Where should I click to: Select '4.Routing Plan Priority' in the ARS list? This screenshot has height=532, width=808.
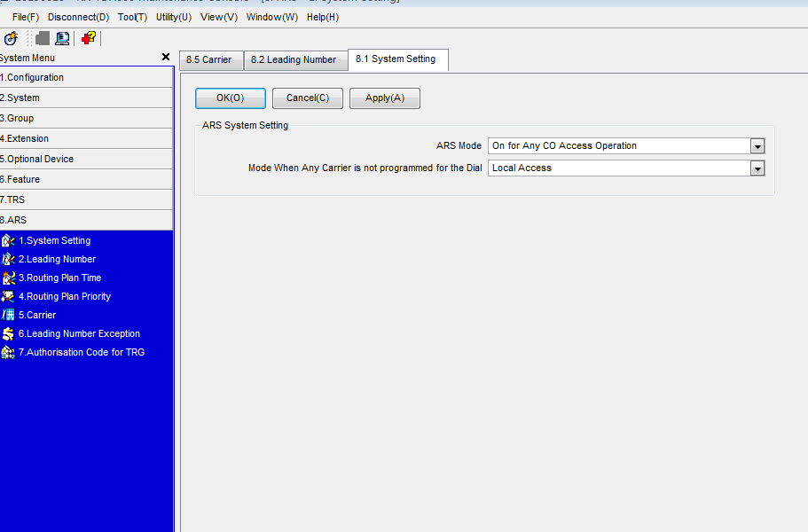[65, 296]
